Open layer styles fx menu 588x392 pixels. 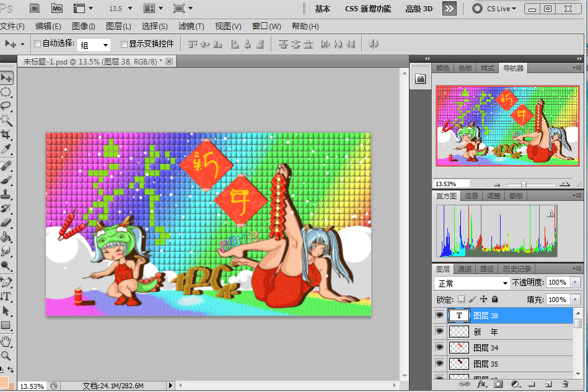tap(481, 384)
